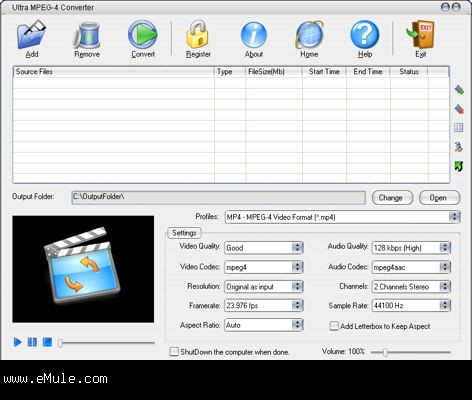Click the Volume slider handle
This screenshot has height=400, width=472.
[385, 352]
